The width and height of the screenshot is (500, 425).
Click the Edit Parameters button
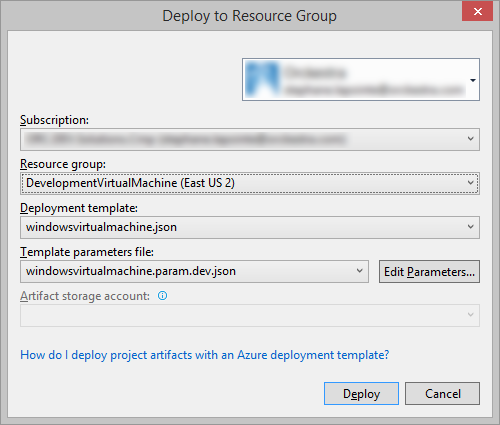click(x=429, y=271)
